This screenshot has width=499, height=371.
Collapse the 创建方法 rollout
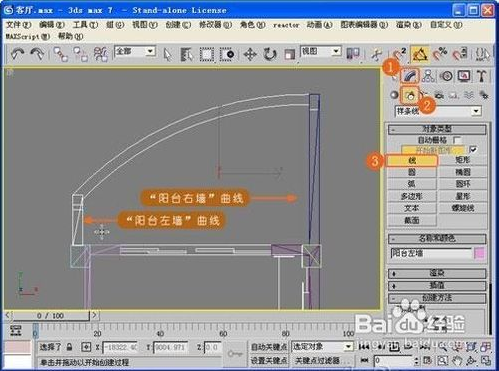tap(437, 298)
